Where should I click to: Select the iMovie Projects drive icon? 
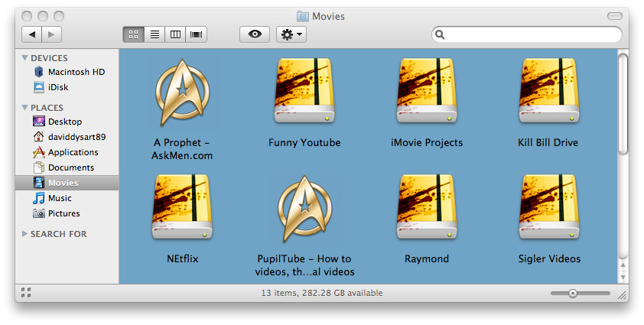pyautogui.click(x=427, y=91)
